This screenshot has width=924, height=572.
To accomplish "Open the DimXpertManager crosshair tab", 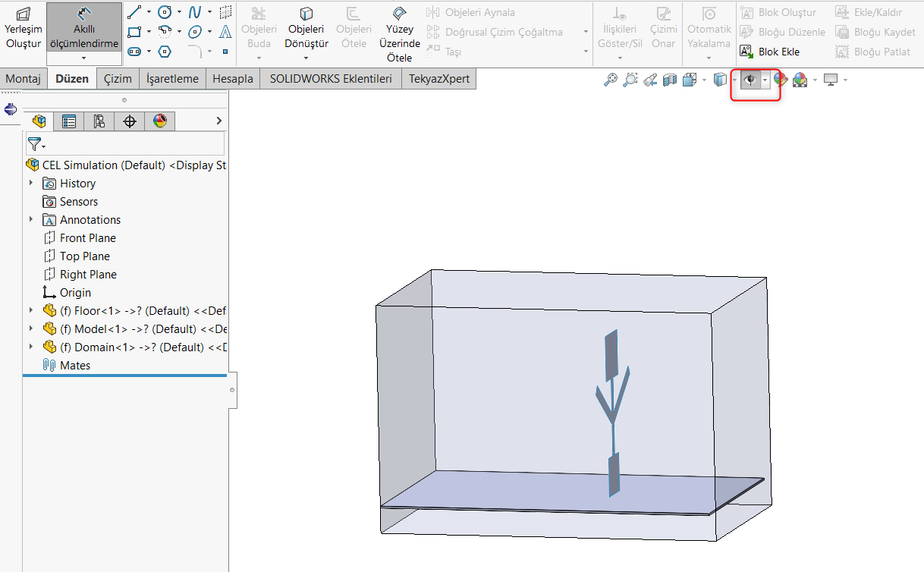I will 130,121.
